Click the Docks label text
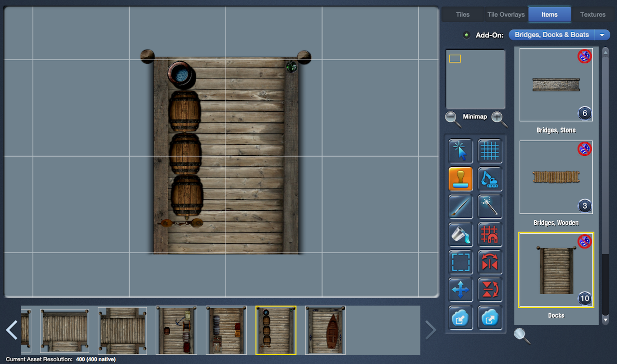The height and width of the screenshot is (364, 617). [x=556, y=315]
